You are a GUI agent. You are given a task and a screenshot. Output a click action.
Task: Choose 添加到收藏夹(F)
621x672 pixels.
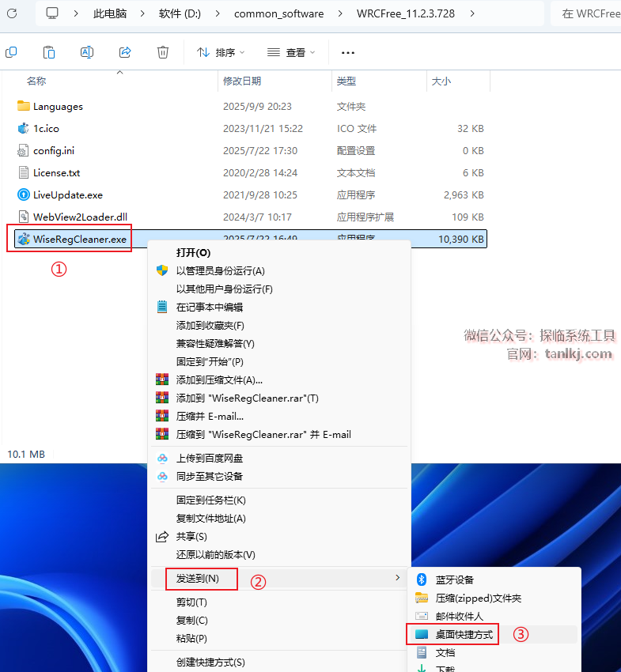(x=279, y=325)
